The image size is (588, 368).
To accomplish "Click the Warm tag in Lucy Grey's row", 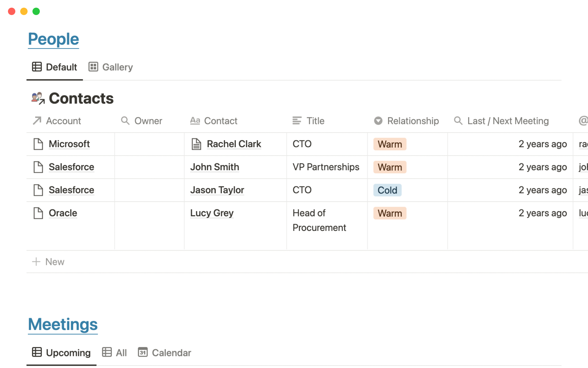I will point(390,213).
